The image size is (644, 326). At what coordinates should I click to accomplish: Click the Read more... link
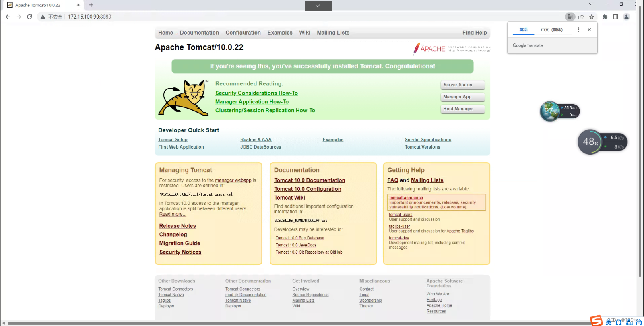[173, 214]
